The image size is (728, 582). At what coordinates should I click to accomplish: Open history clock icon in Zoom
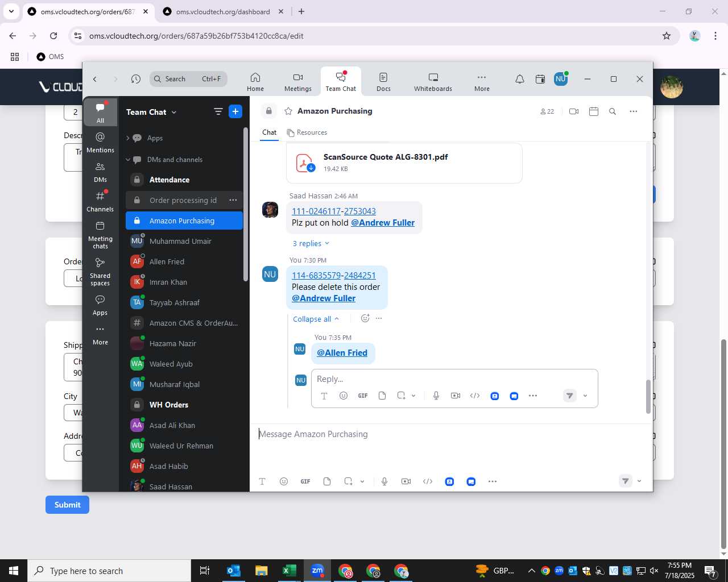click(x=135, y=79)
